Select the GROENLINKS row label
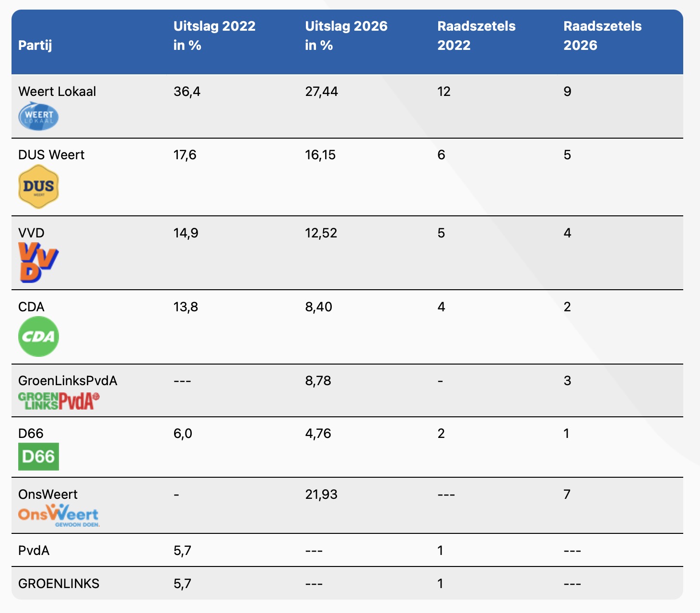This screenshot has height=613, width=700. (x=59, y=583)
